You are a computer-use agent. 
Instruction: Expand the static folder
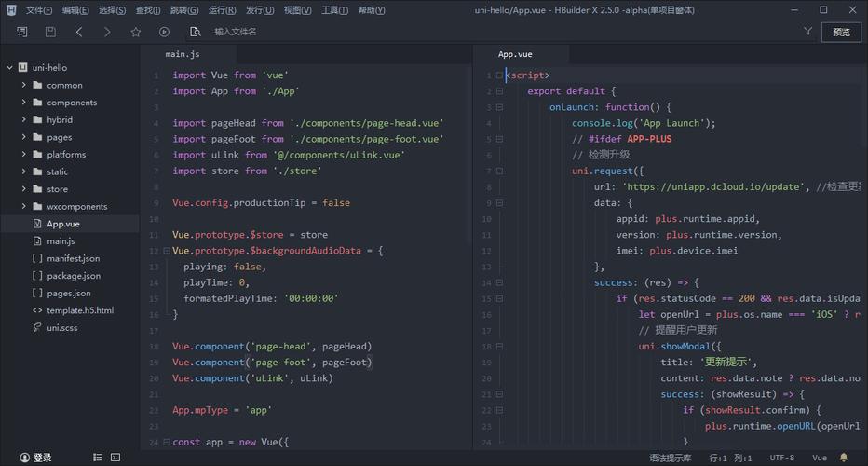[23, 171]
